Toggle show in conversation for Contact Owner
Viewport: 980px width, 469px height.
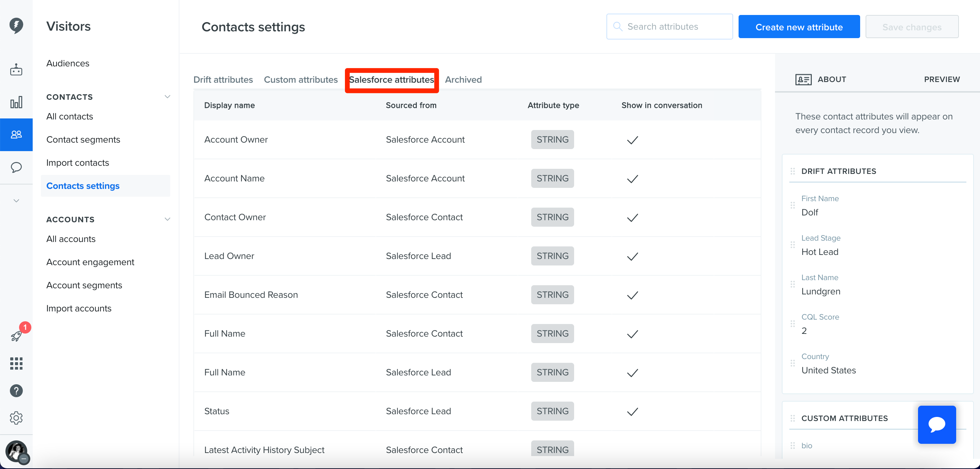(x=632, y=217)
